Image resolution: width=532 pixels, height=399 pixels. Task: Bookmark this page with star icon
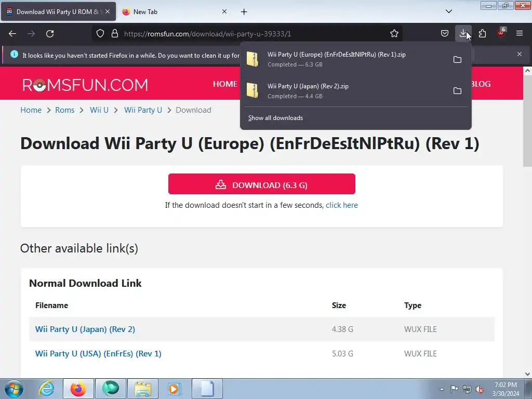pyautogui.click(x=394, y=34)
